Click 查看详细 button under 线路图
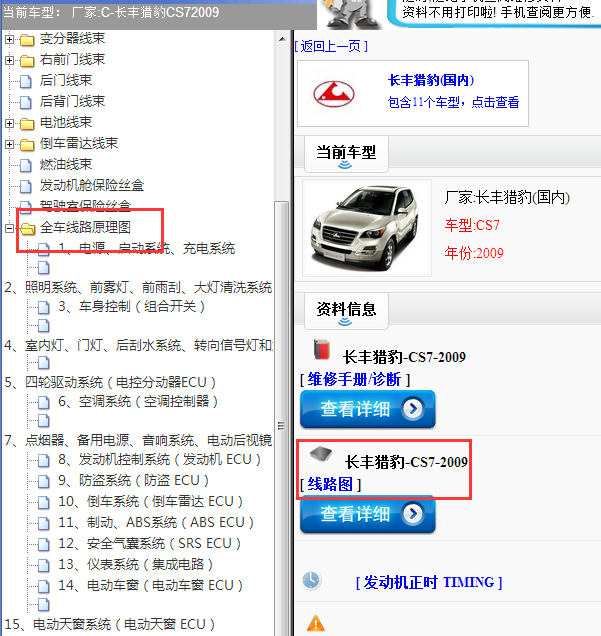This screenshot has height=636, width=601. coord(367,514)
